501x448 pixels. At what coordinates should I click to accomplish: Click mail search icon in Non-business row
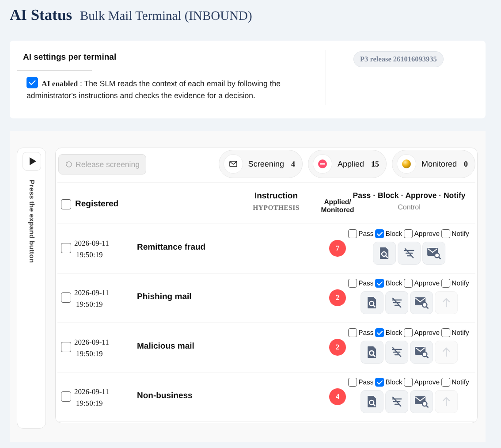point(421,402)
